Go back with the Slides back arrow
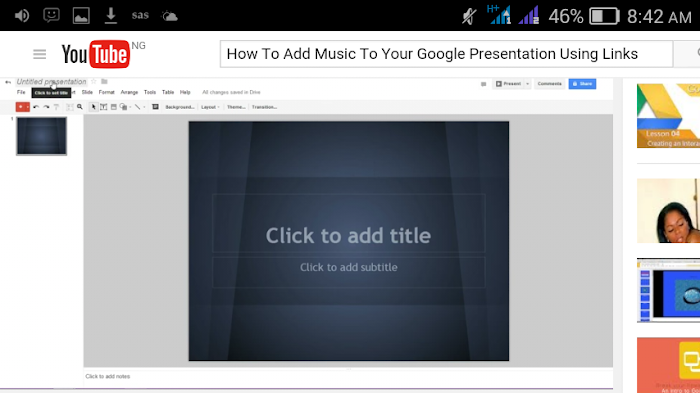 tap(8, 82)
